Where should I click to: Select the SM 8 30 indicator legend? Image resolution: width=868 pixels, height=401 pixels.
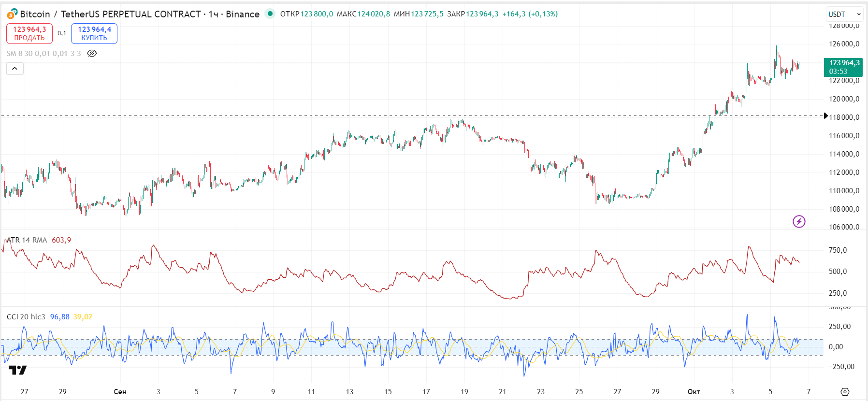43,53
